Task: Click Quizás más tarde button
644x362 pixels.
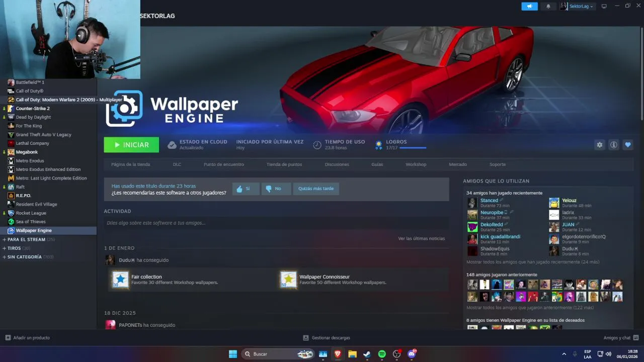Action: coord(316,189)
